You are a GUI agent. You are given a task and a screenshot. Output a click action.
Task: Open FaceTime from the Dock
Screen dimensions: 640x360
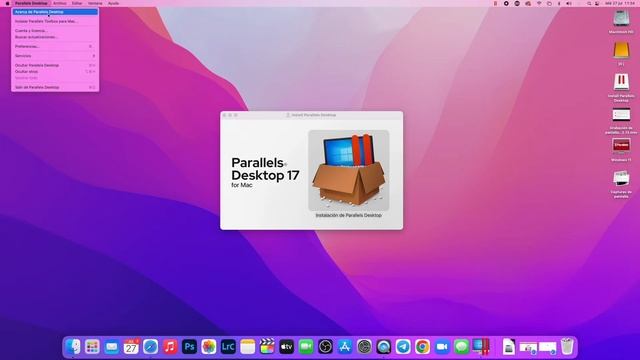pyautogui.click(x=306, y=347)
